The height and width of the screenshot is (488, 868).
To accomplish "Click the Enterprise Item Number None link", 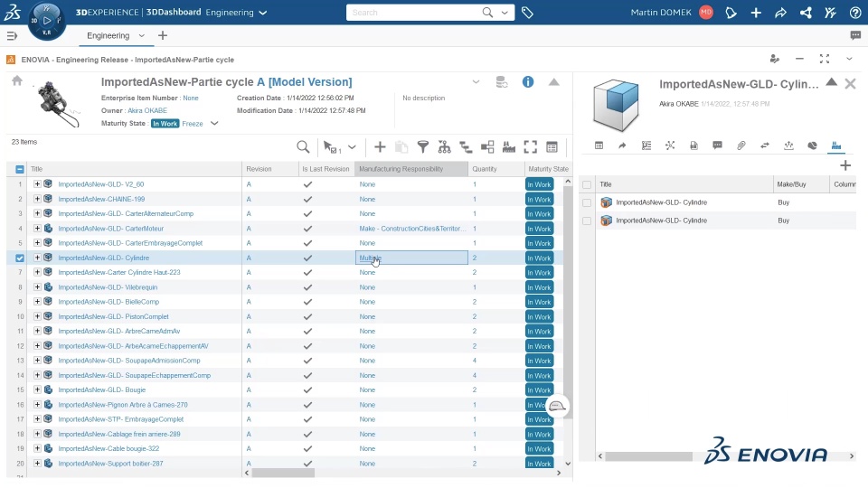I will (191, 98).
